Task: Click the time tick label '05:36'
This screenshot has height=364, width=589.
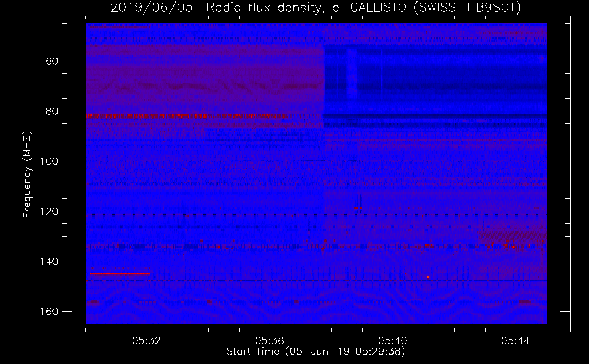Action: pos(270,341)
